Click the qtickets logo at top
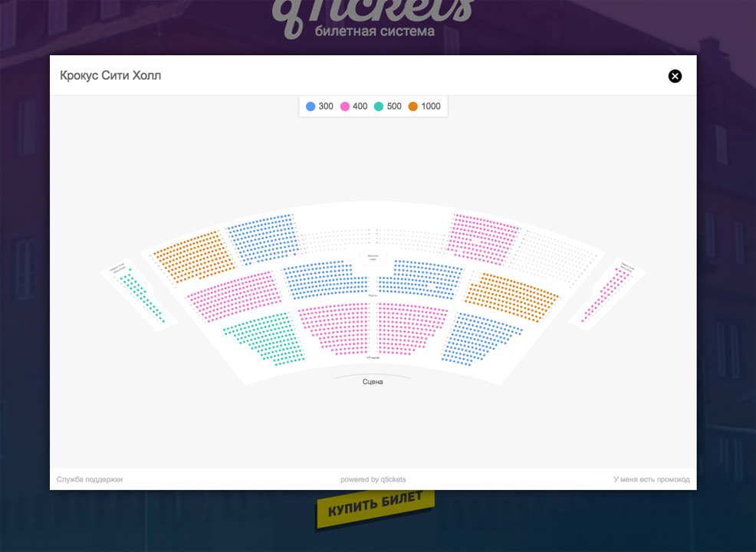This screenshot has width=756, height=552. point(374,17)
